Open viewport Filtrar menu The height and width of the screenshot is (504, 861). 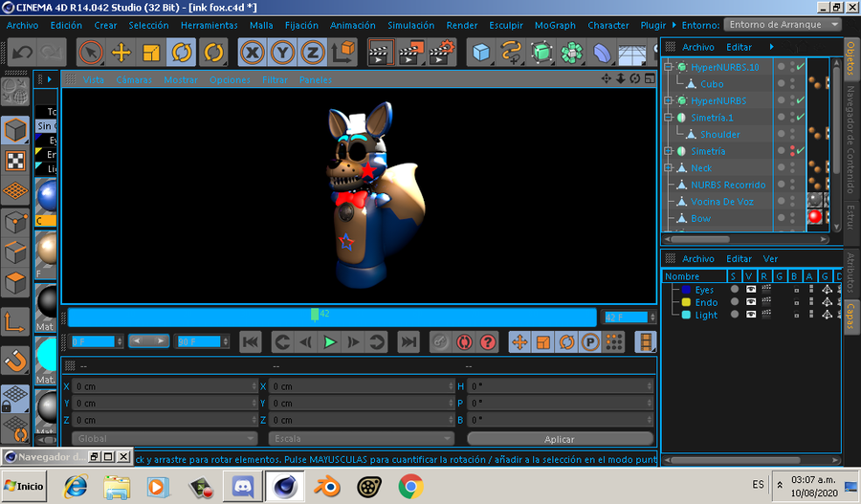click(x=275, y=79)
